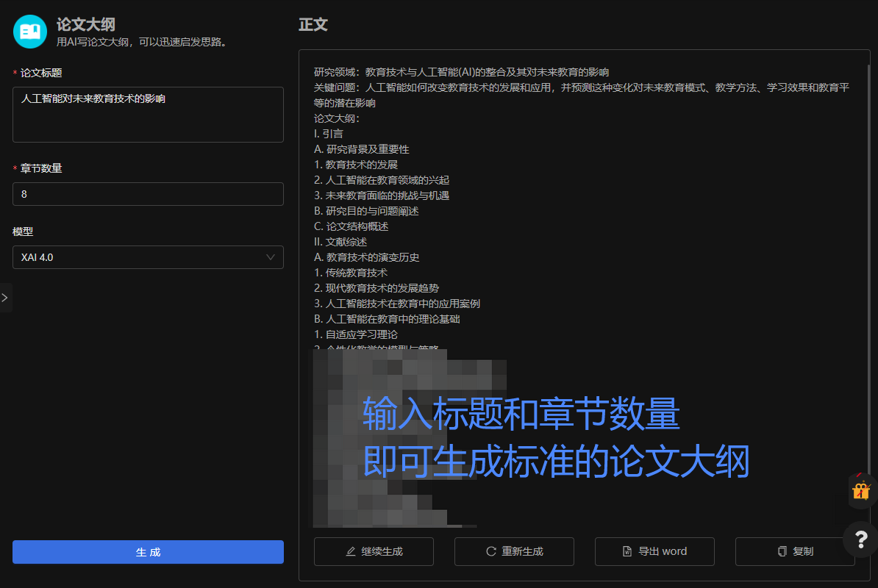Expand the sidebar using the left edge chevron
This screenshot has width=878, height=588.
6,298
